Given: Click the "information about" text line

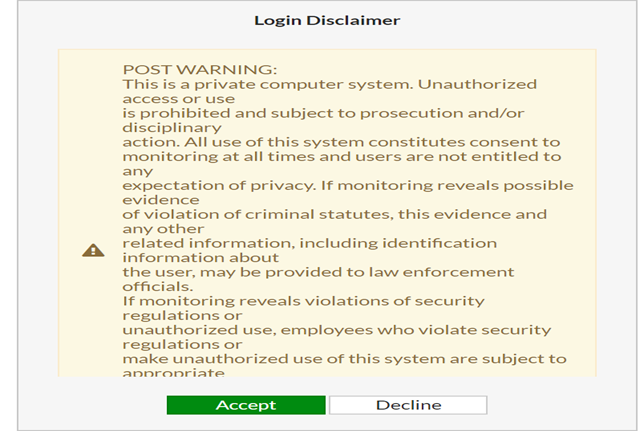Looking at the screenshot, I should [186, 257].
